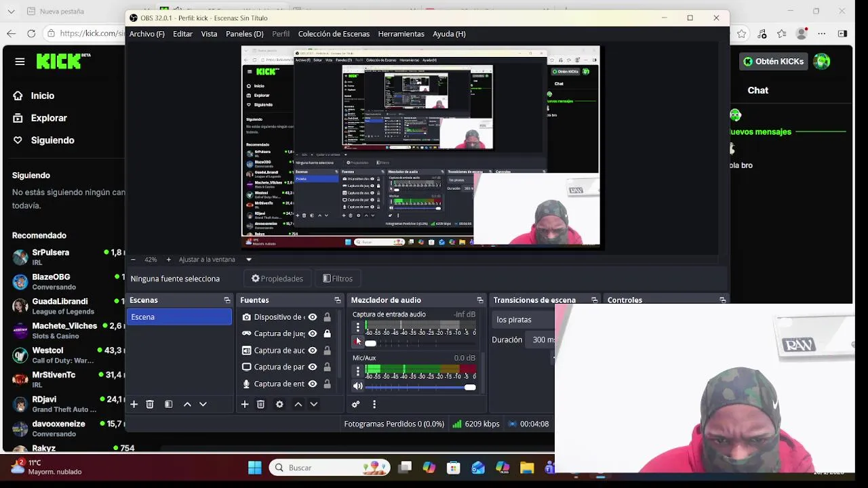Open Explorar in Kick sidebar
The image size is (868, 488).
click(x=40, y=118)
